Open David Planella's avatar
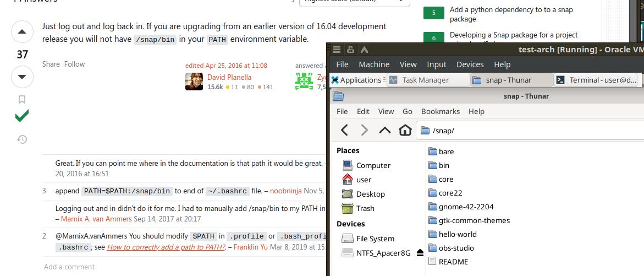 click(194, 82)
